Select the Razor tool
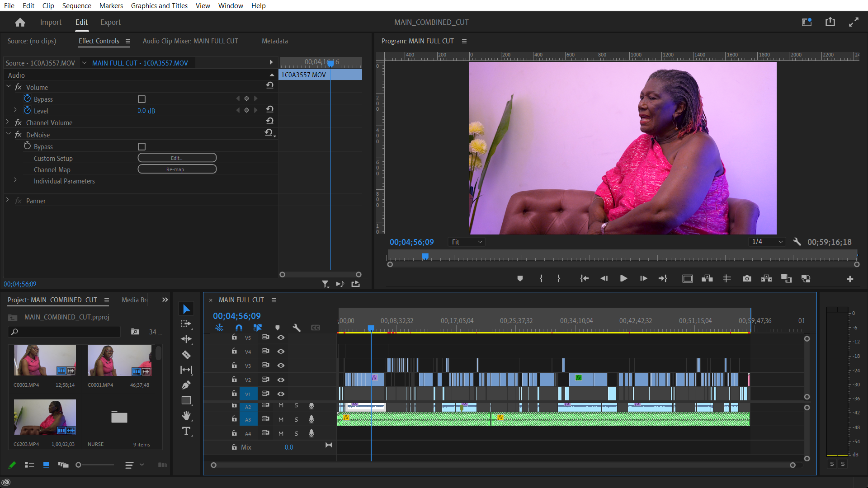The image size is (868, 488). click(x=186, y=355)
